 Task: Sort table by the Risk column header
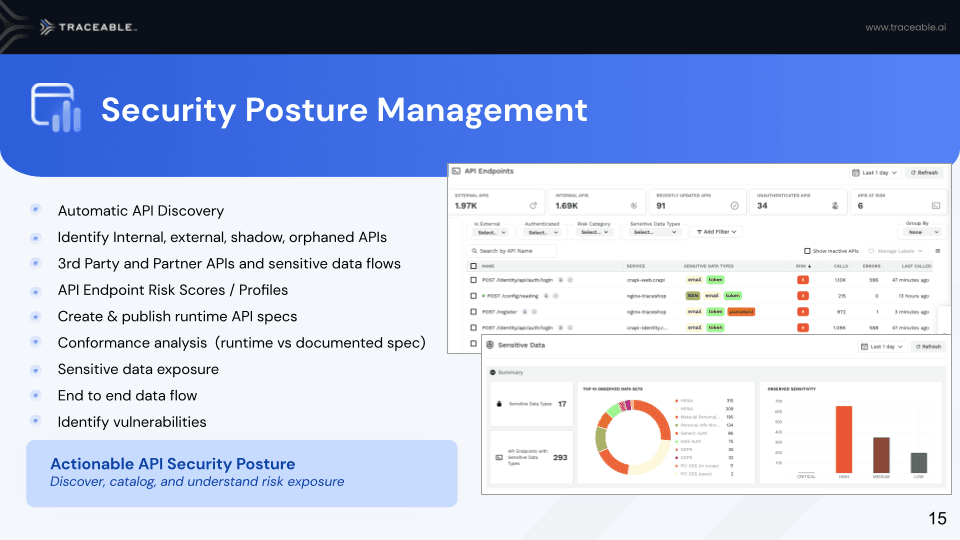(801, 266)
